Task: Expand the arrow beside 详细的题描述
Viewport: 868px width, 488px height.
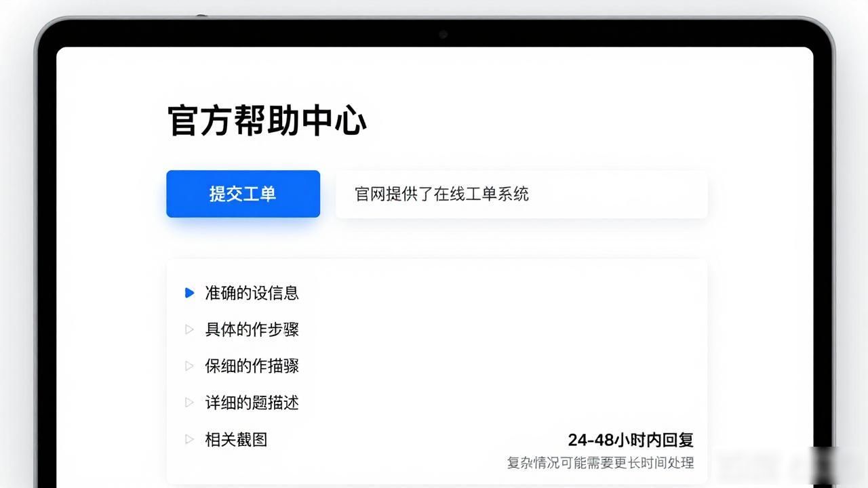Action: click(x=190, y=403)
